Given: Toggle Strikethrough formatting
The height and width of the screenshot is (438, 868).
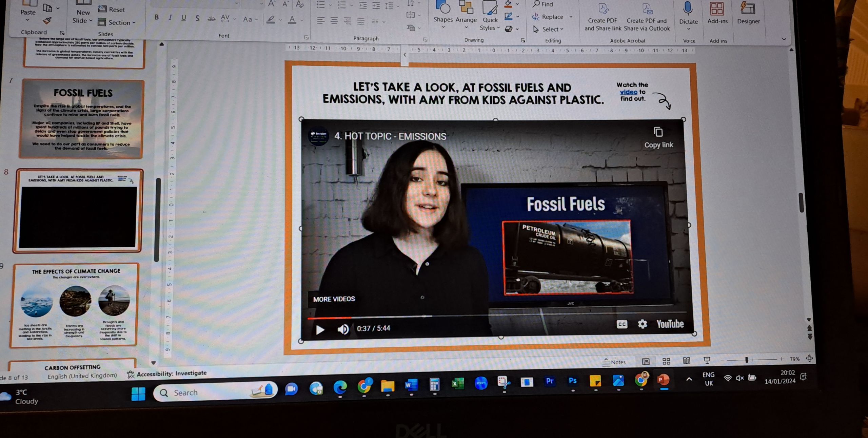Looking at the screenshot, I should pyautogui.click(x=211, y=19).
